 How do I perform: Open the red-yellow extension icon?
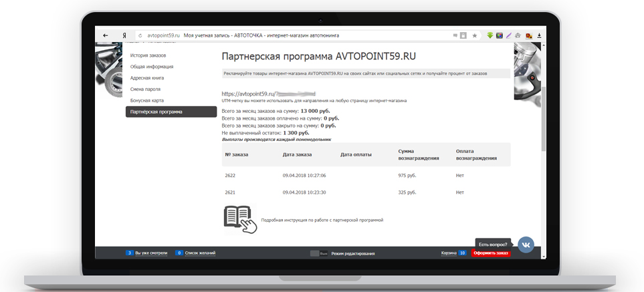coord(529,35)
